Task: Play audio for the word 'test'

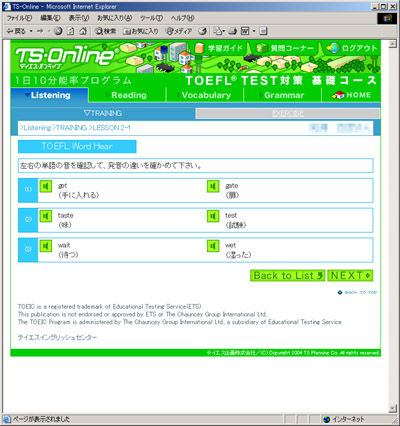Action: 213,216
